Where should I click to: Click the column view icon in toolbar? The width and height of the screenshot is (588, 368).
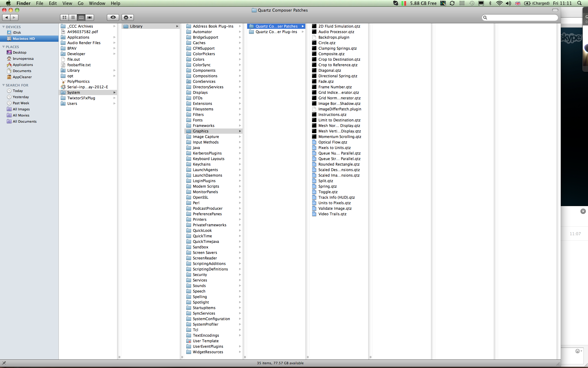(81, 17)
